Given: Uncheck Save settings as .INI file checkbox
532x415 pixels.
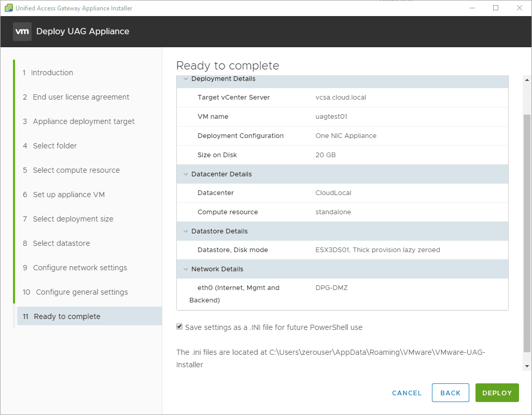Looking at the screenshot, I should pyautogui.click(x=179, y=327).
